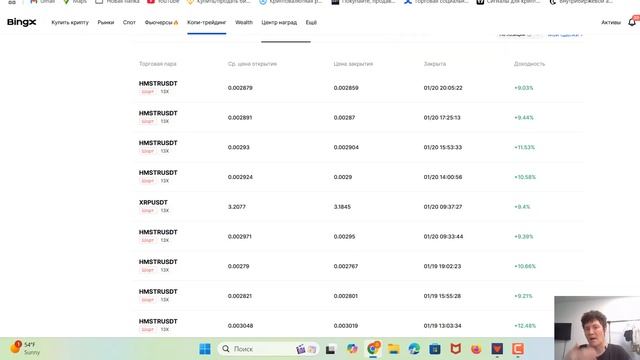Image resolution: width=640 pixels, height=360 pixels.
Task: Open Firefox from the taskbar
Action: click(x=476, y=349)
